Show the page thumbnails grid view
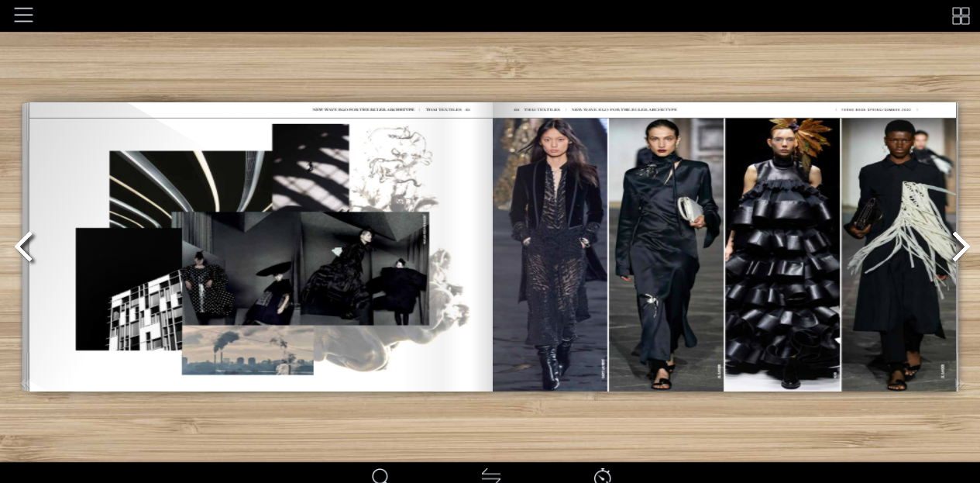 (961, 16)
